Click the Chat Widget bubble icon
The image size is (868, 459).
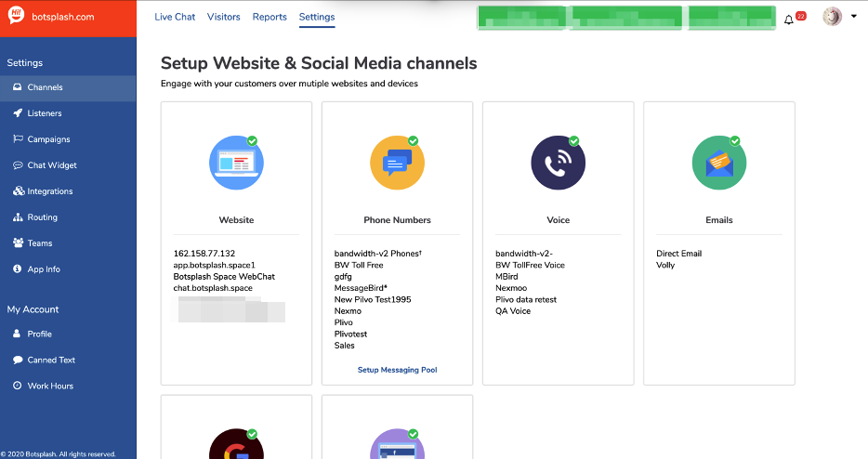[x=18, y=165]
